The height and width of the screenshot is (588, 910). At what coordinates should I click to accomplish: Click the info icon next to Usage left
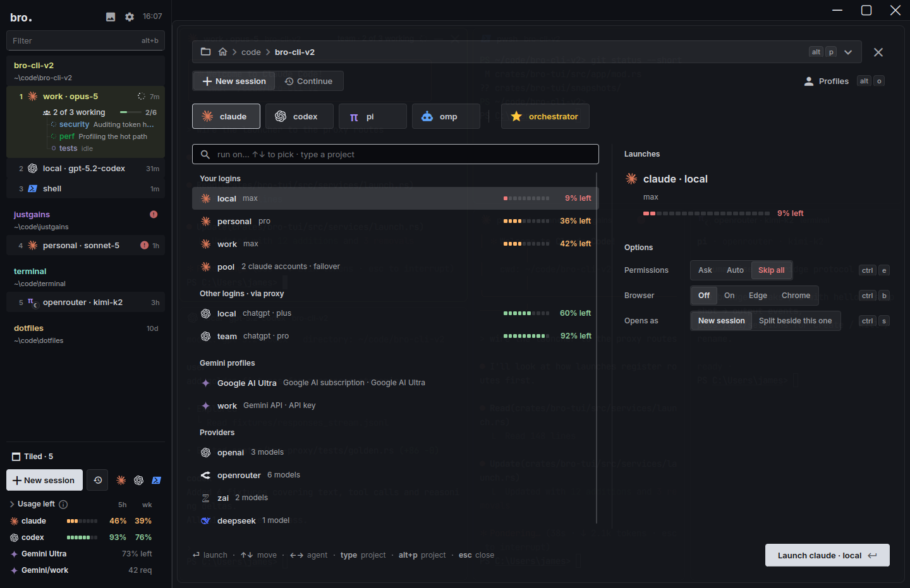(x=63, y=504)
